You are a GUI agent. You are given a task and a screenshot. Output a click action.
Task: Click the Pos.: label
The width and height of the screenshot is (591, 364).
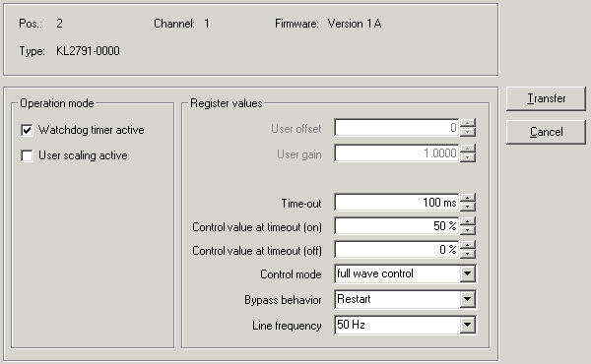pos(31,24)
